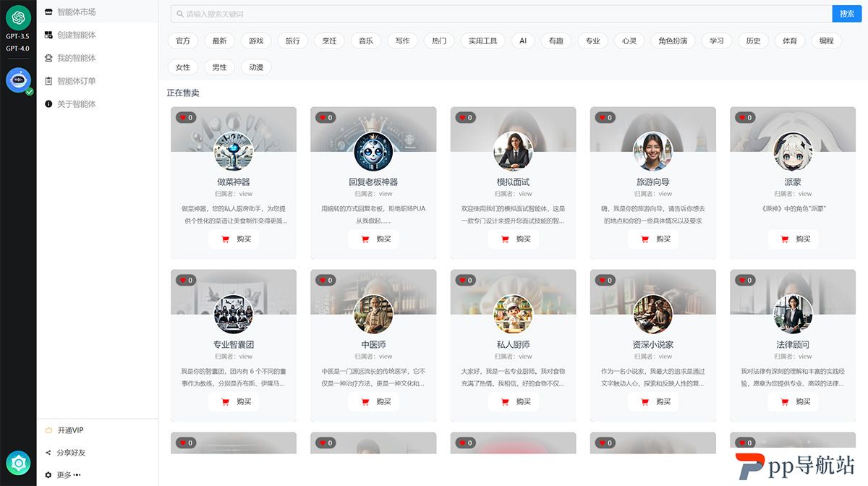Buy the 模拟面试 agent
868x486 pixels.
click(513, 239)
